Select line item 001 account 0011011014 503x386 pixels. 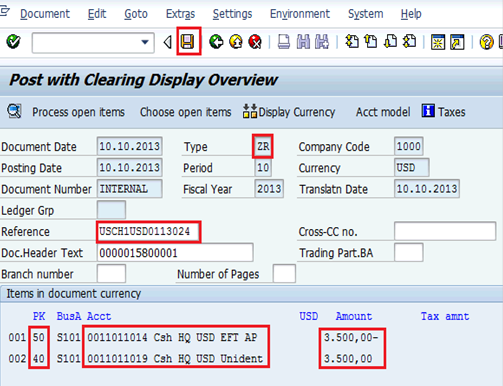172,337
